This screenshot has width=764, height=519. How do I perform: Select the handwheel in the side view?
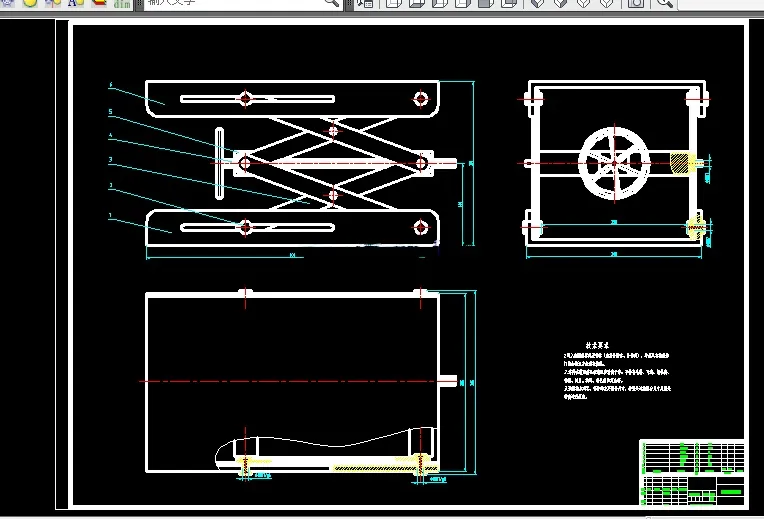[614, 163]
